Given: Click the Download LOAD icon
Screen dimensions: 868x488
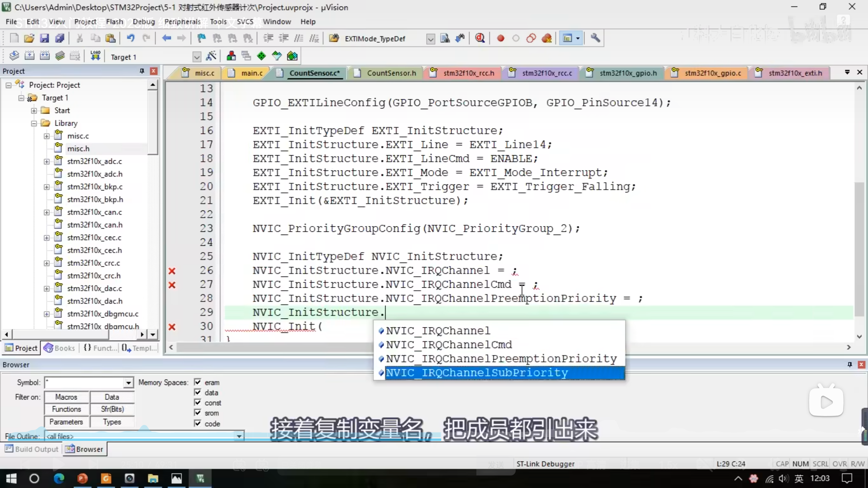Looking at the screenshot, I should point(95,56).
